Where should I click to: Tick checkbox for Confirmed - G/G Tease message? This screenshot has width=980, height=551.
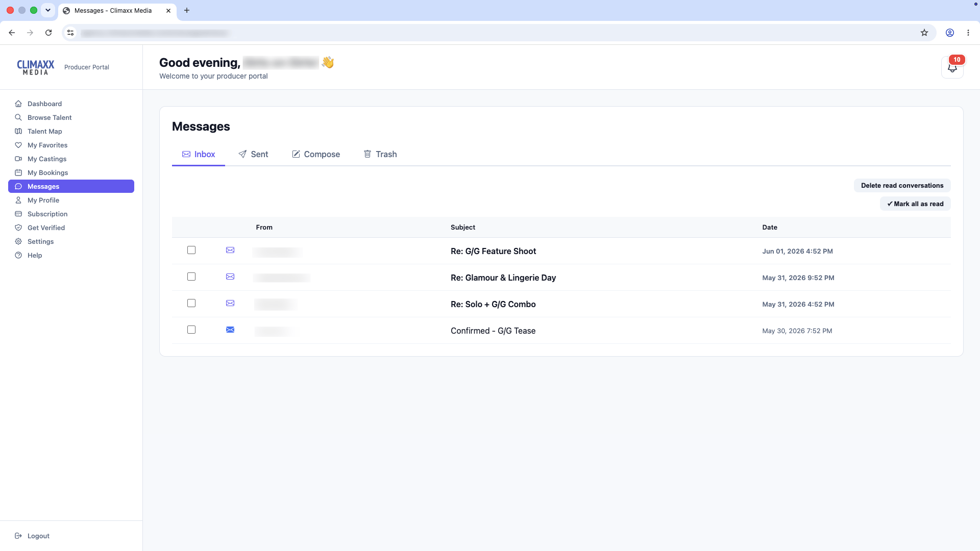tap(191, 330)
